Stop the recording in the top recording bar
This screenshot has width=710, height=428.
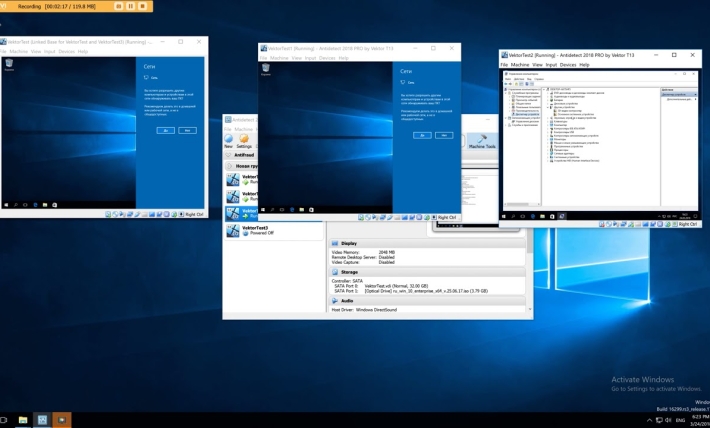(143, 6)
